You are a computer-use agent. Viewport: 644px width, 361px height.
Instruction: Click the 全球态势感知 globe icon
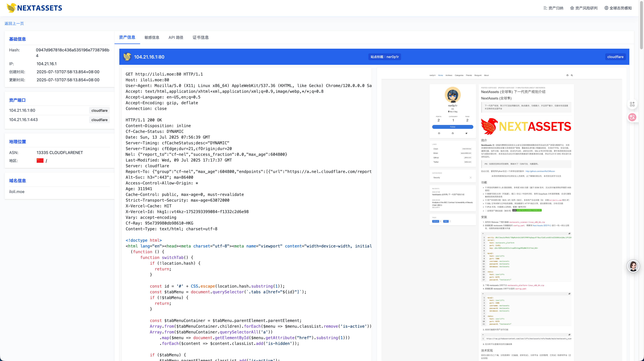coord(606,8)
